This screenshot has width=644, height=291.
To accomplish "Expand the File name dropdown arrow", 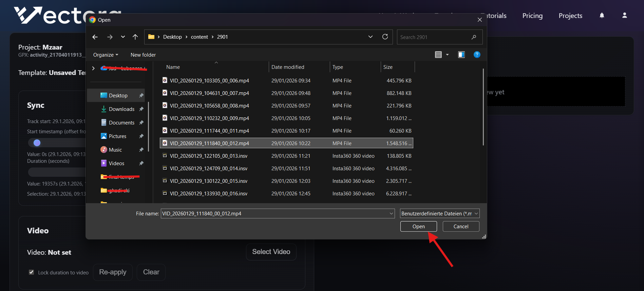I will [391, 213].
